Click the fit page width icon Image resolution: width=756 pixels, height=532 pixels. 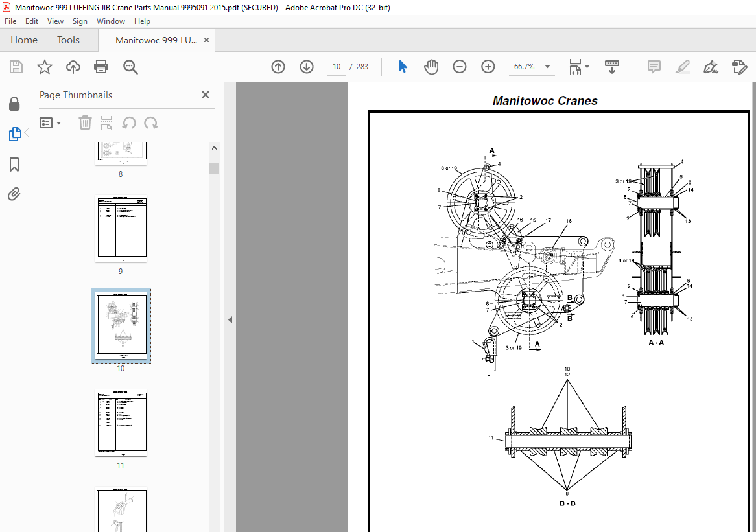(575, 67)
